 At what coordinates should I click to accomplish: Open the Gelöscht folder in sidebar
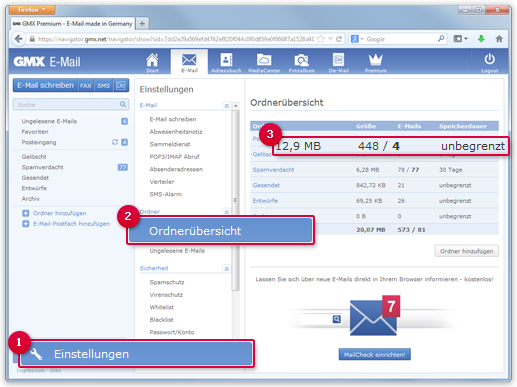(x=34, y=157)
